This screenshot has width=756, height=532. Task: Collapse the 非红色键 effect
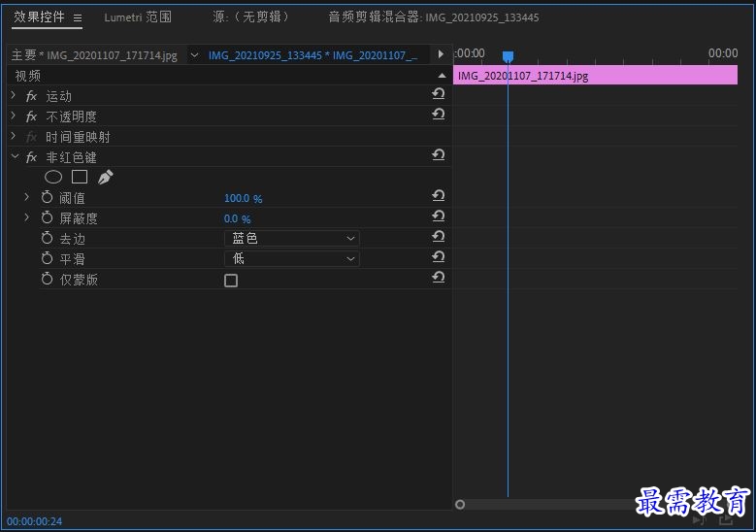tap(15, 156)
